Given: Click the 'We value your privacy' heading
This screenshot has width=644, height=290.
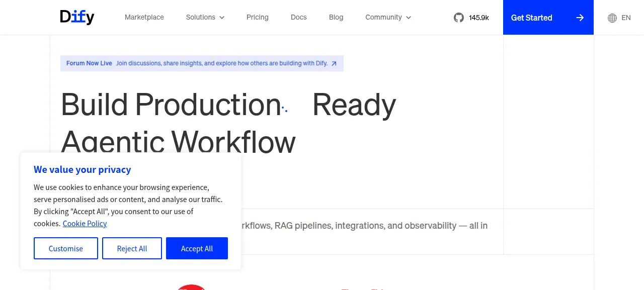Looking at the screenshot, I should (x=83, y=169).
